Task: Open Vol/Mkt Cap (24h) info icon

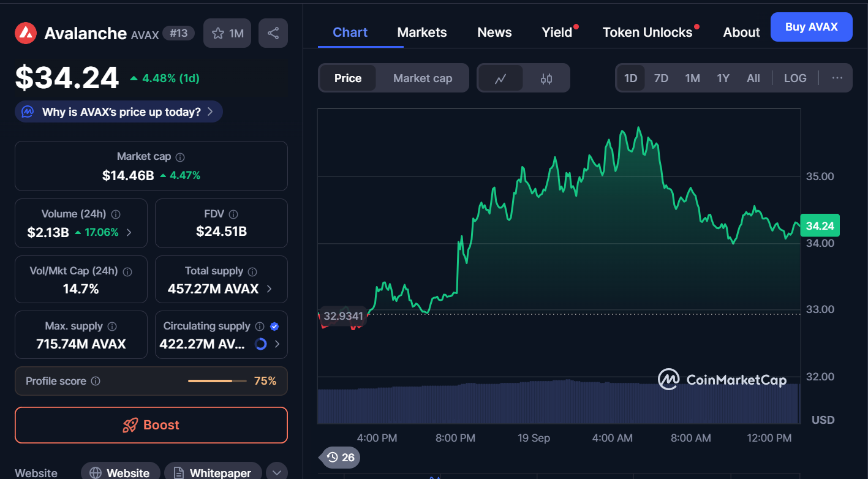Action: [128, 271]
